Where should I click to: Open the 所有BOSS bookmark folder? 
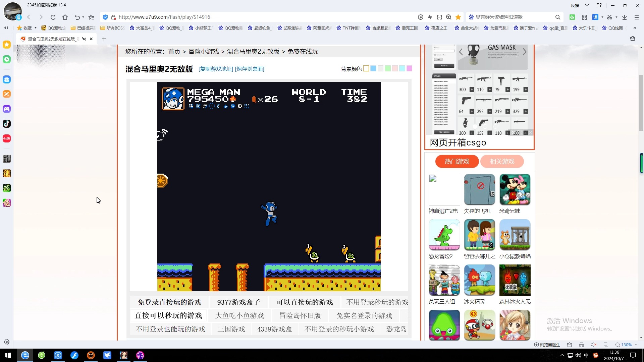pyautogui.click(x=112, y=28)
